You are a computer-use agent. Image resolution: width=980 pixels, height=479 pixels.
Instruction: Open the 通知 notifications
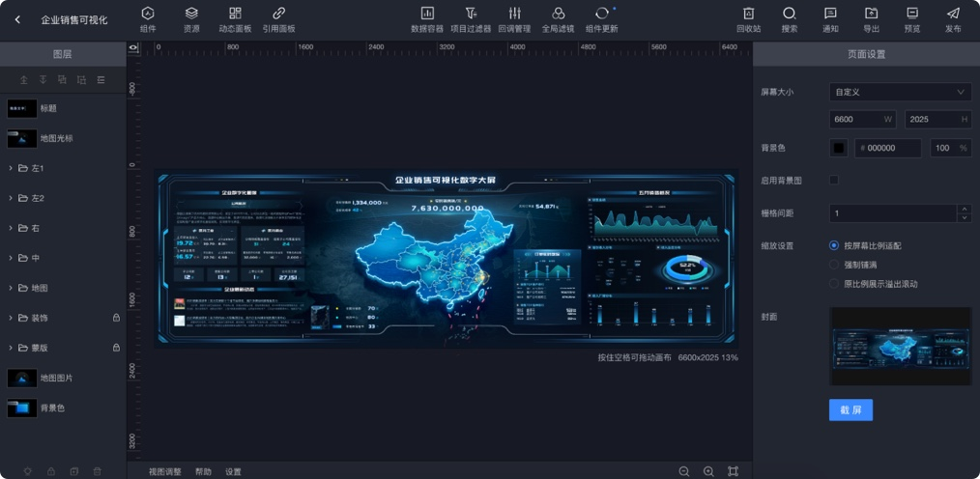[830, 20]
